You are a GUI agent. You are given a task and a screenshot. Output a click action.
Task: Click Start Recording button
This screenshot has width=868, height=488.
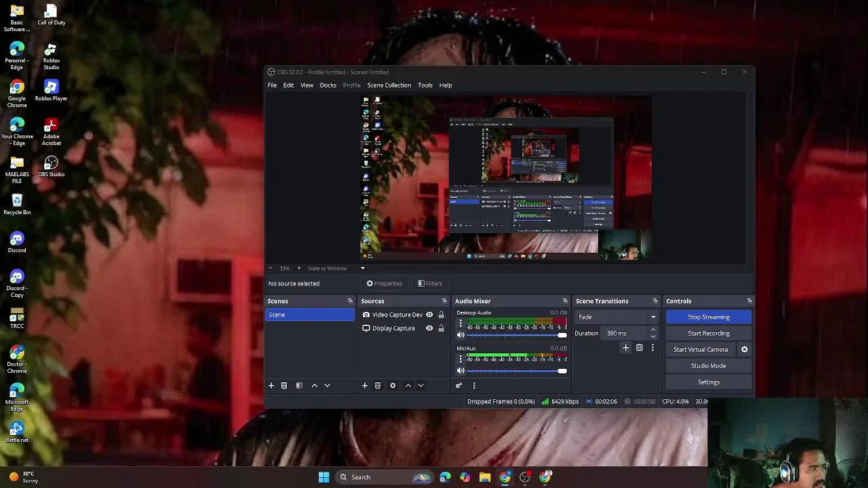click(709, 333)
